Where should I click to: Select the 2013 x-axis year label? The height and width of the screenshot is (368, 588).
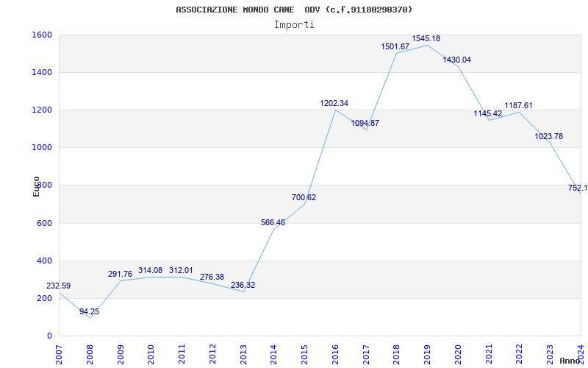(x=243, y=353)
